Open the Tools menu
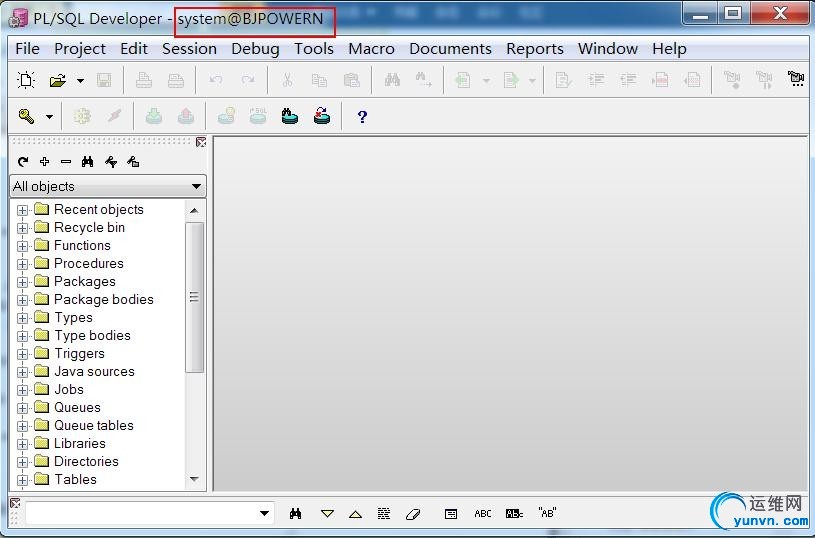 pos(313,48)
